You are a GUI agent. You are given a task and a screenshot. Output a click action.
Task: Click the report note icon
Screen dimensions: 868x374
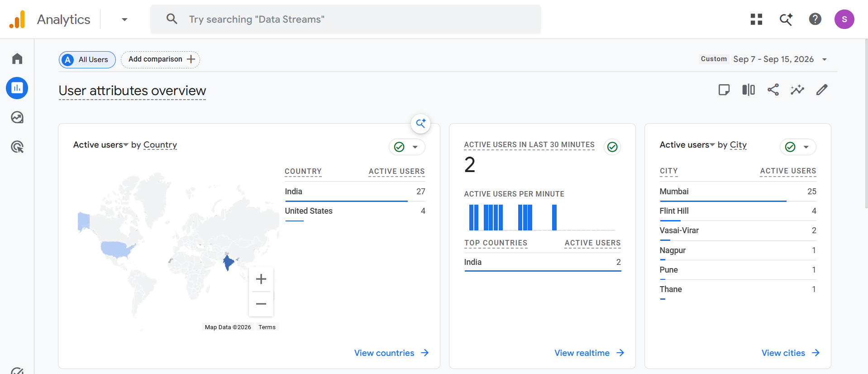(x=724, y=90)
